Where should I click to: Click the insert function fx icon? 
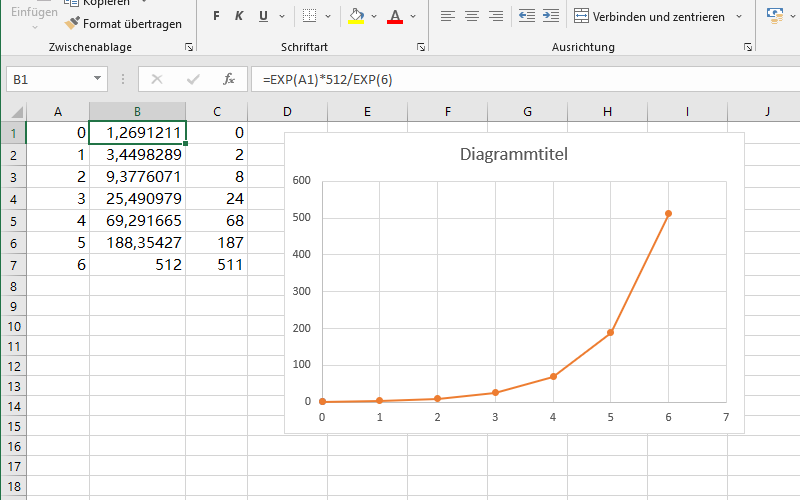(229, 79)
